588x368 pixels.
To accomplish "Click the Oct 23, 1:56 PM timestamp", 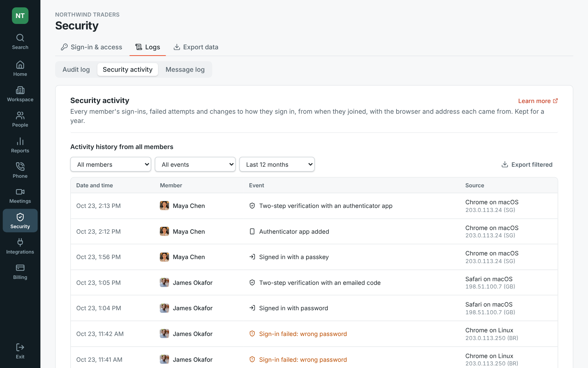I will 98,257.
